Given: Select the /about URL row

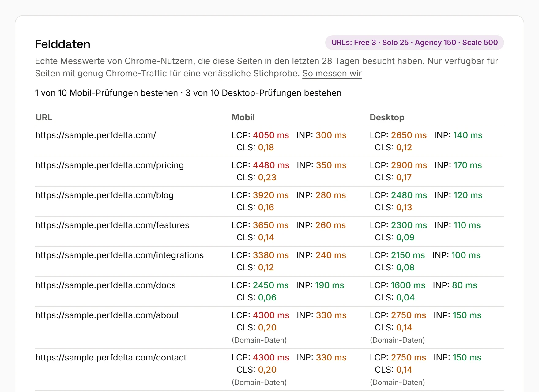Looking at the screenshot, I should pos(269,327).
